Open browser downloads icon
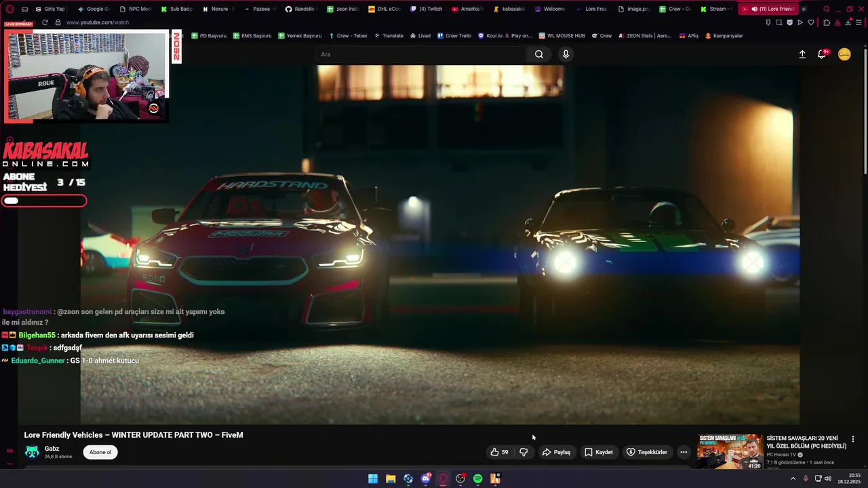This screenshot has height=488, width=868. tap(848, 22)
